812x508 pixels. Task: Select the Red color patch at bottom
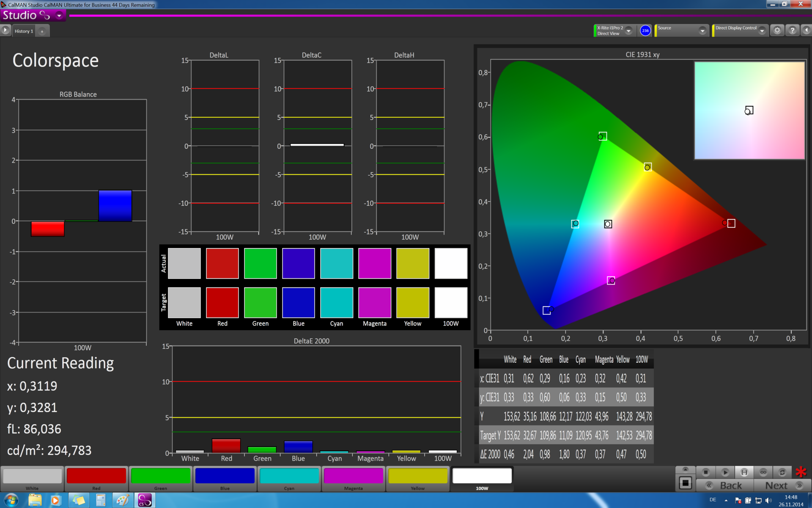[96, 476]
